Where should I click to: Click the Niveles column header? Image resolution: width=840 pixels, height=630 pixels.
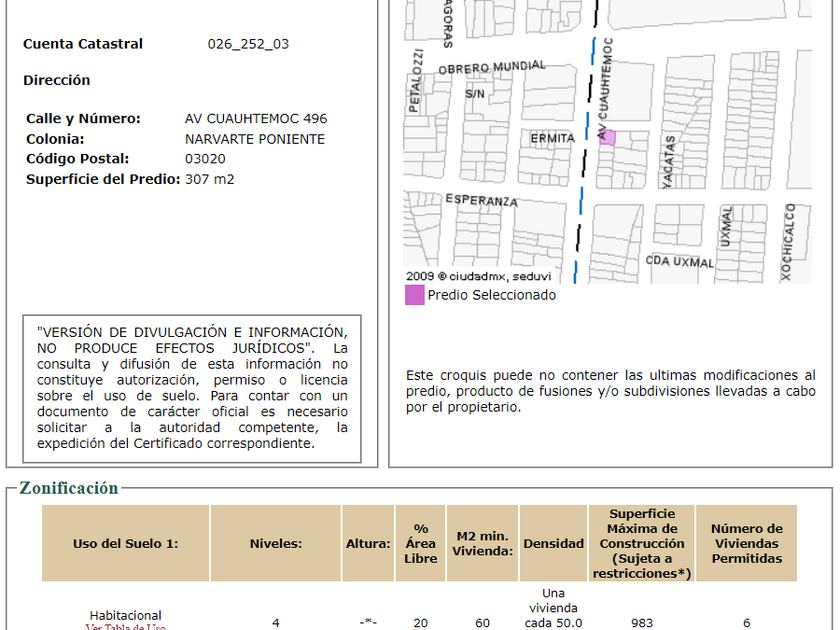click(x=276, y=543)
